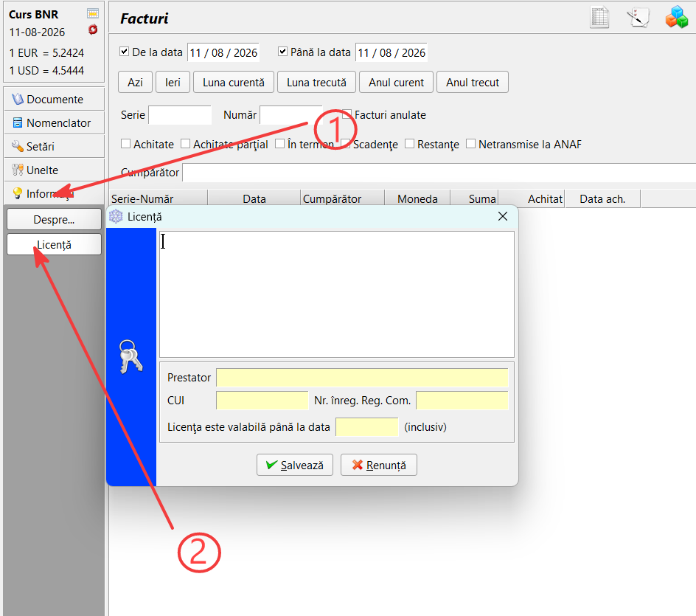This screenshot has width=696, height=616.
Task: Select the Luna curentă period button
Action: pos(234,82)
